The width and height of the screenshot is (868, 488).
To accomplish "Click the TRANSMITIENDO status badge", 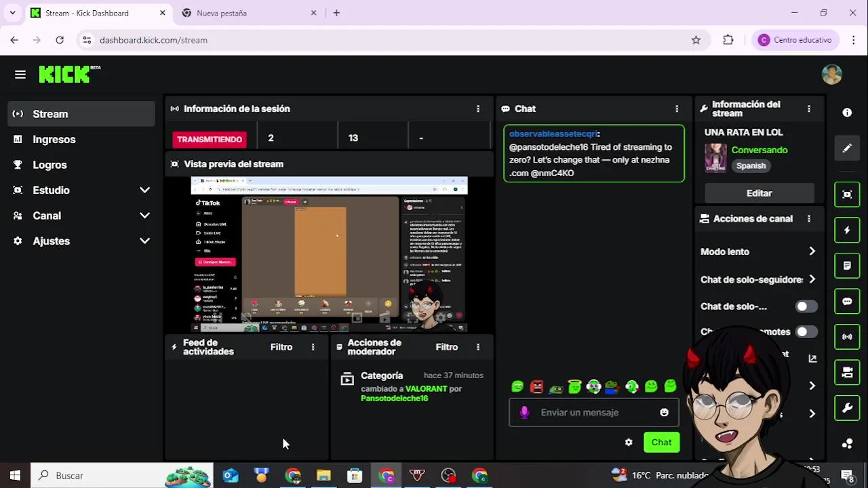I will point(210,139).
